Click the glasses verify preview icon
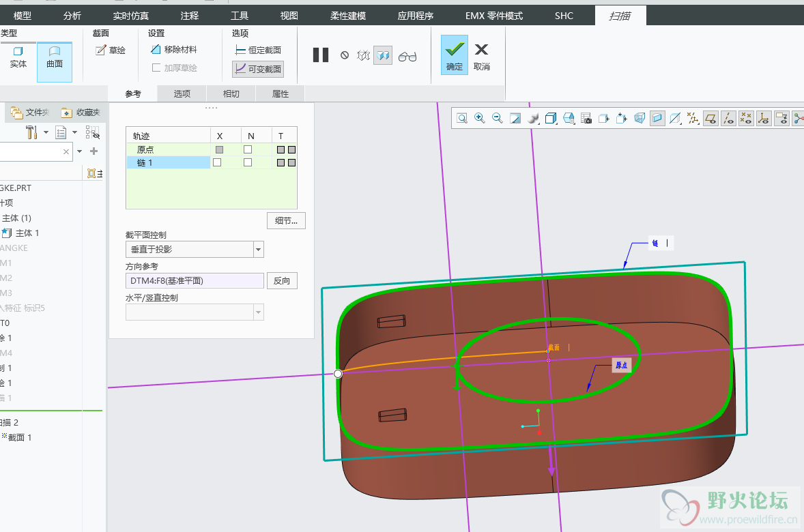804x532 pixels. click(x=407, y=56)
